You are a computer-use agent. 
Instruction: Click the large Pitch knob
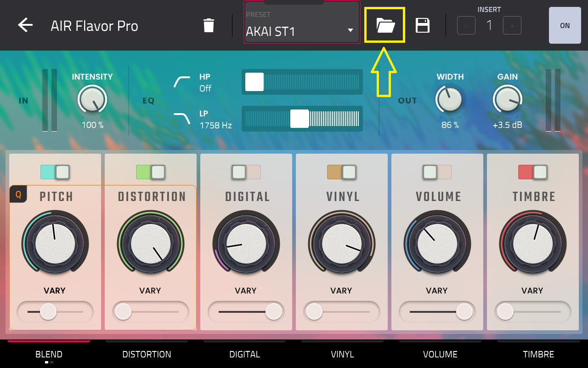[55, 244]
